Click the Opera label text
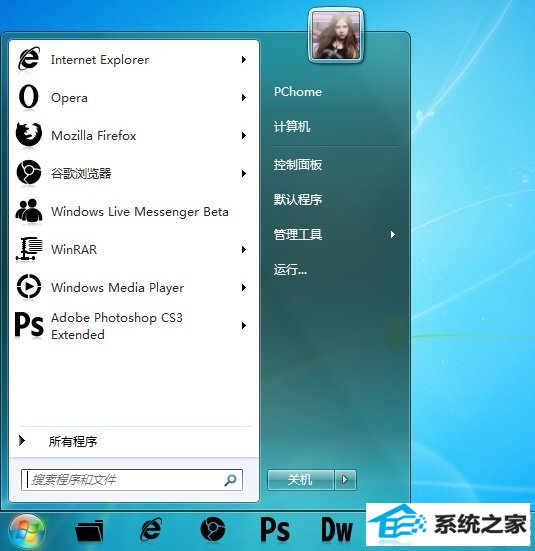535x551 pixels. point(69,98)
